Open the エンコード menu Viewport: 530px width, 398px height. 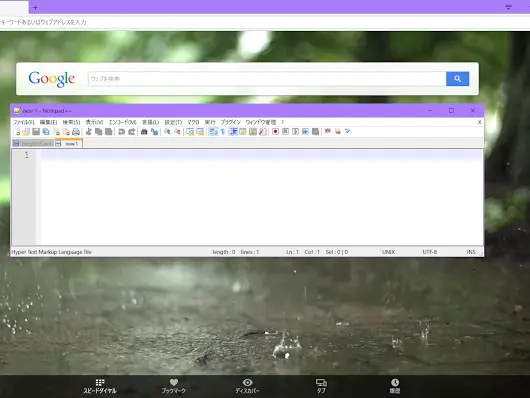click(122, 122)
